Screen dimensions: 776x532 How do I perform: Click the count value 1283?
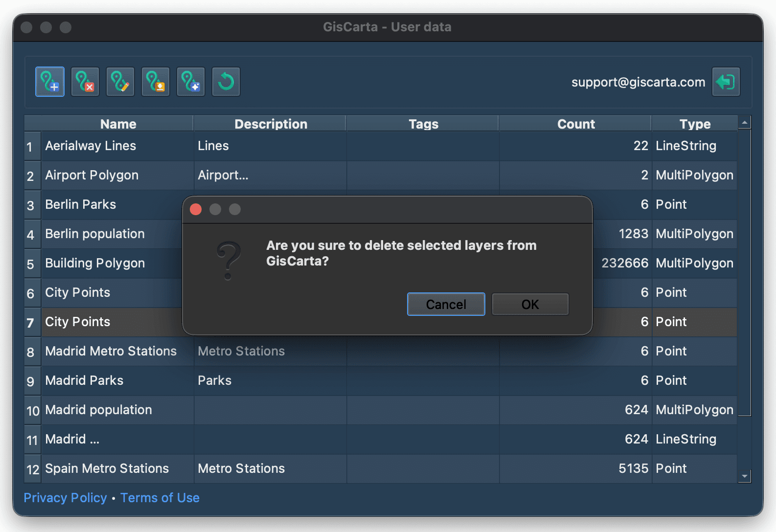[633, 234]
